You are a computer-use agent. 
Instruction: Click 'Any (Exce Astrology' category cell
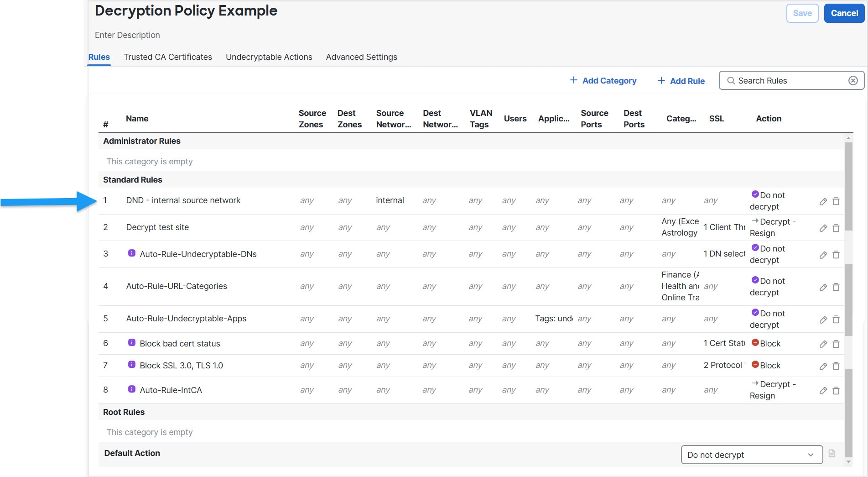click(680, 227)
